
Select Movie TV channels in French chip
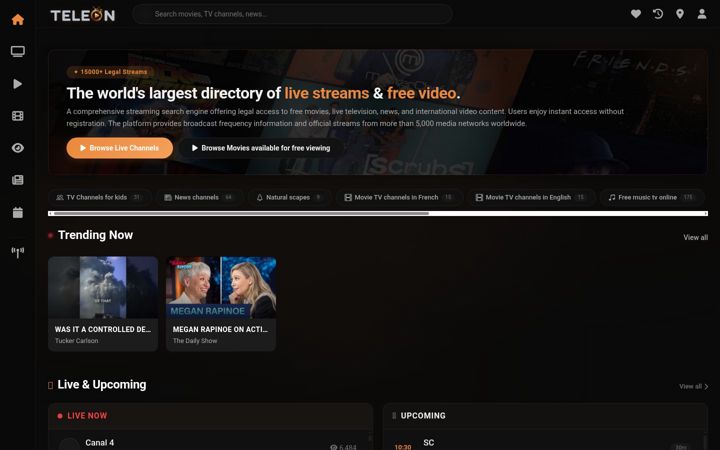(x=399, y=197)
